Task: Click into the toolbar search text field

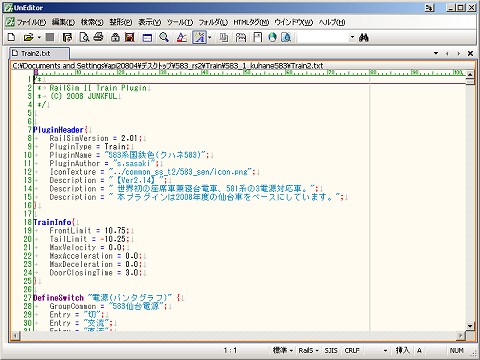Action: tap(323, 37)
